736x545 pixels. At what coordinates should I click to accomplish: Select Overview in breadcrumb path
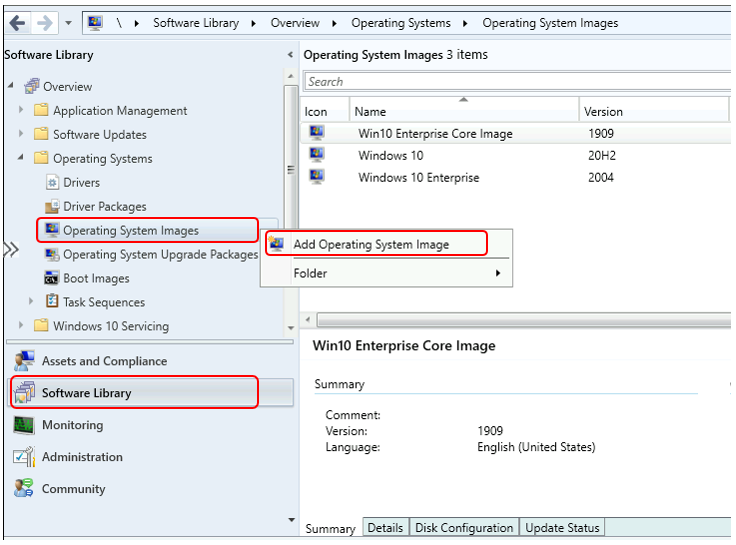click(x=295, y=23)
